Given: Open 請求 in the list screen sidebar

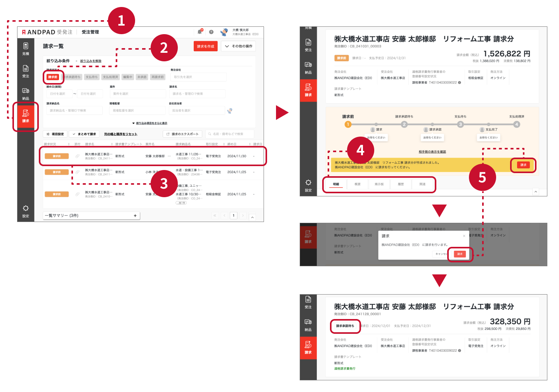Looking at the screenshot, I should point(26,116).
